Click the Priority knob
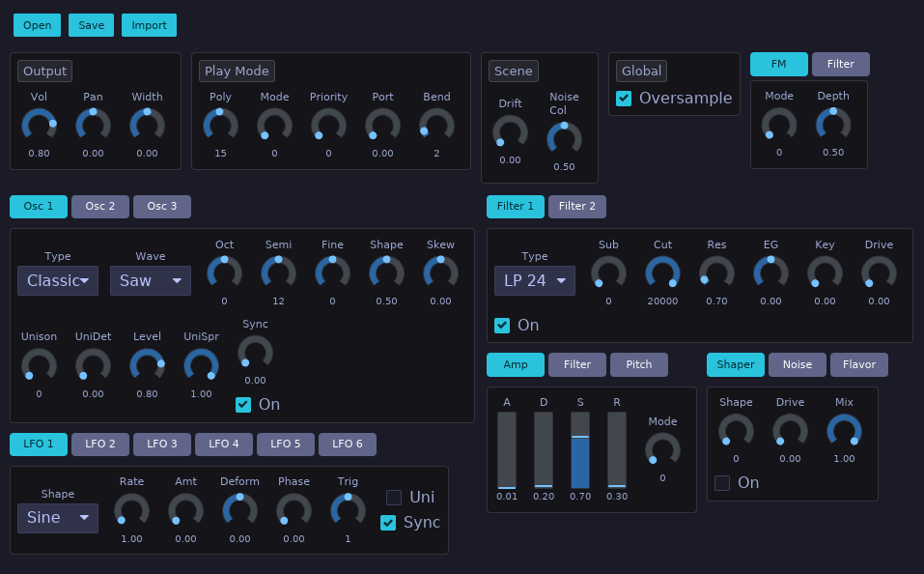The width and height of the screenshot is (924, 574). pos(329,125)
